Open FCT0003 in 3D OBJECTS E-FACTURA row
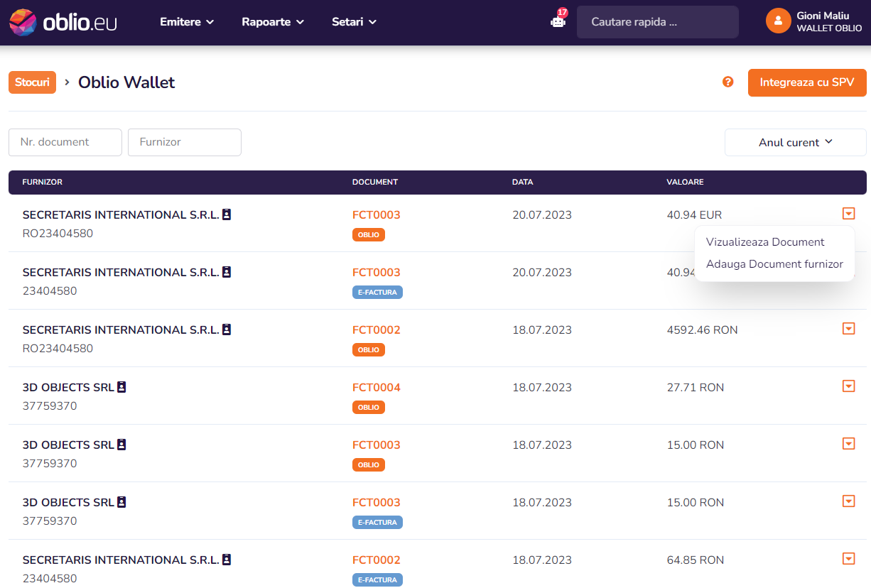 377,503
